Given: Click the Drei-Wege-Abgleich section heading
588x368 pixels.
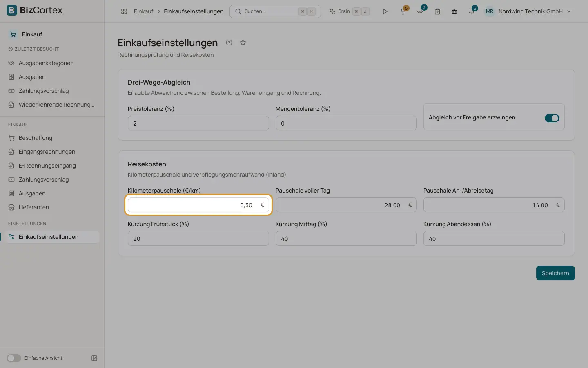Looking at the screenshot, I should pyautogui.click(x=159, y=82).
